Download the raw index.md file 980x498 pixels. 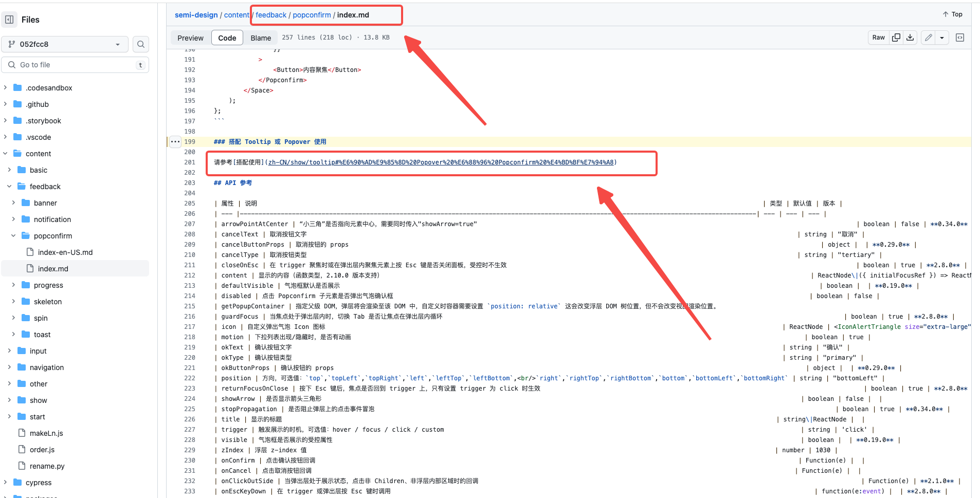910,38
